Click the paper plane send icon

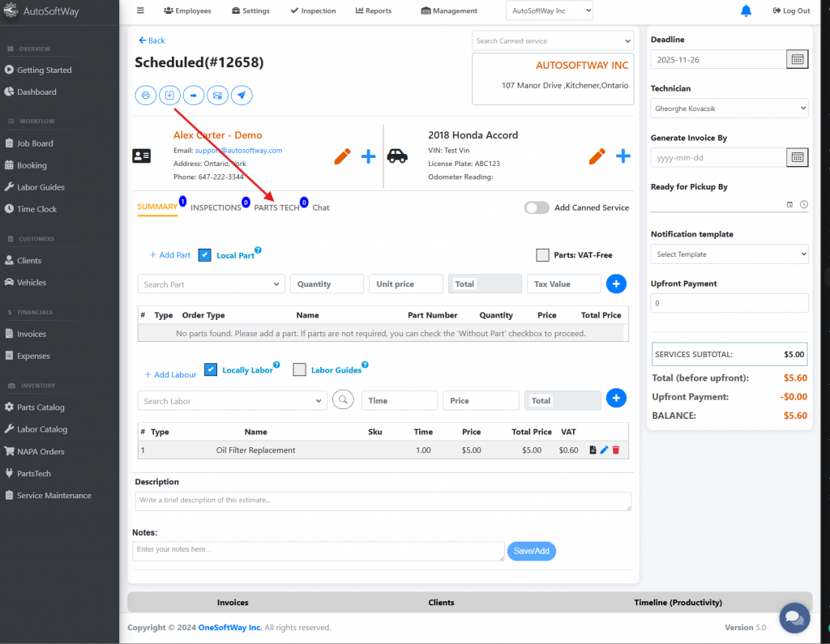click(241, 96)
